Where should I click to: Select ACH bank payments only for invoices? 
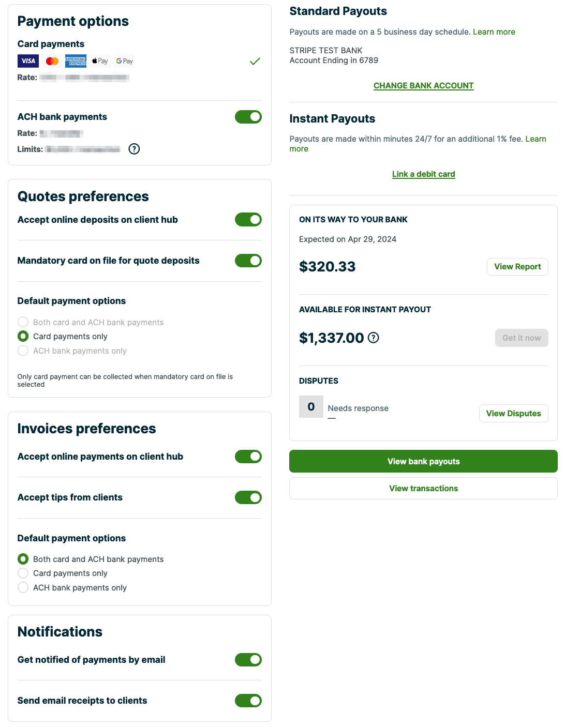coord(23,587)
